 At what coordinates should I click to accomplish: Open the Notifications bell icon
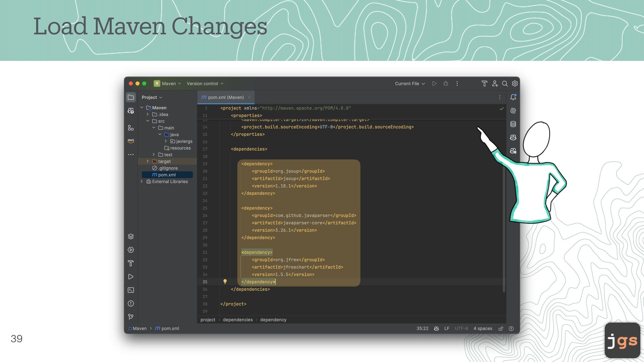coord(513,97)
